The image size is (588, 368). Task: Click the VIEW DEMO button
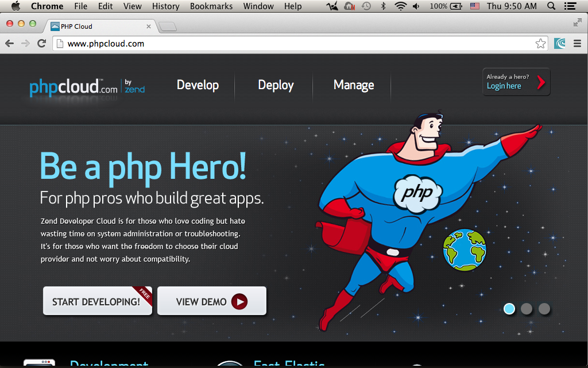click(211, 301)
